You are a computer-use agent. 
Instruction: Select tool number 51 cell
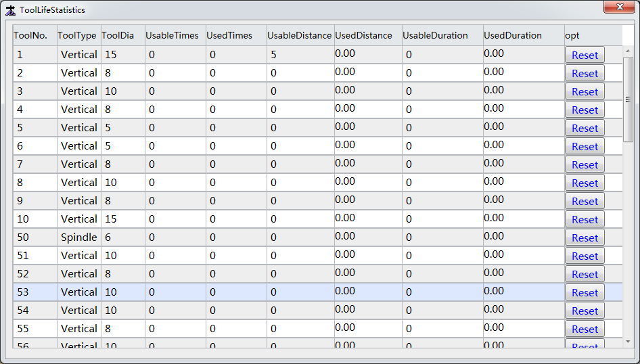coord(35,256)
